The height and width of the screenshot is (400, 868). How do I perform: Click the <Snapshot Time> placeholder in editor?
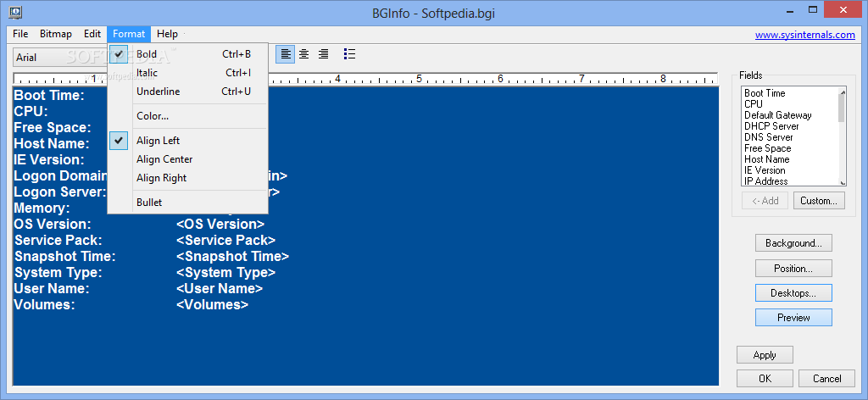tap(232, 256)
